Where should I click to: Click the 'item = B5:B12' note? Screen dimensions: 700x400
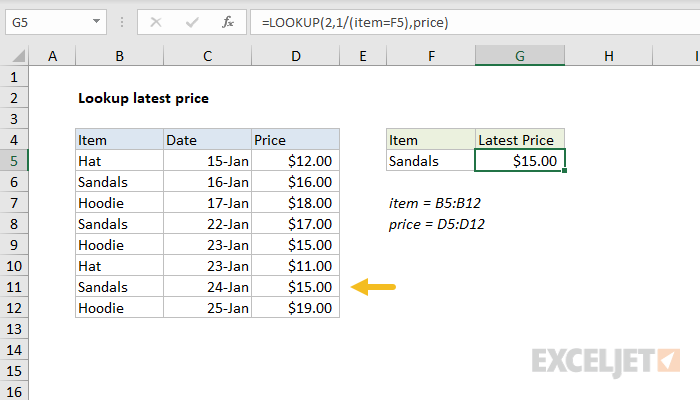point(434,203)
